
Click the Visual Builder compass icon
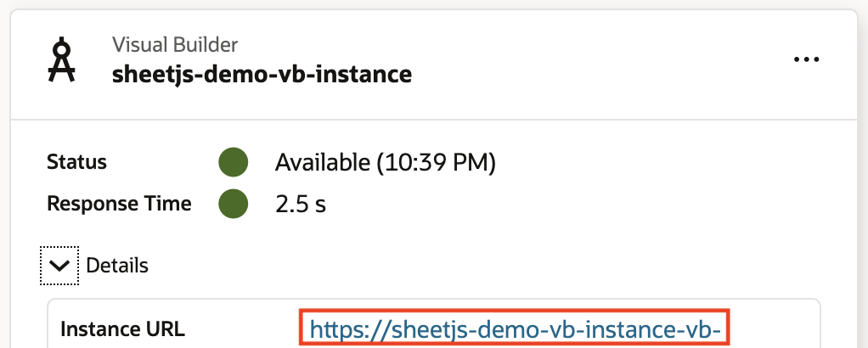[60, 60]
